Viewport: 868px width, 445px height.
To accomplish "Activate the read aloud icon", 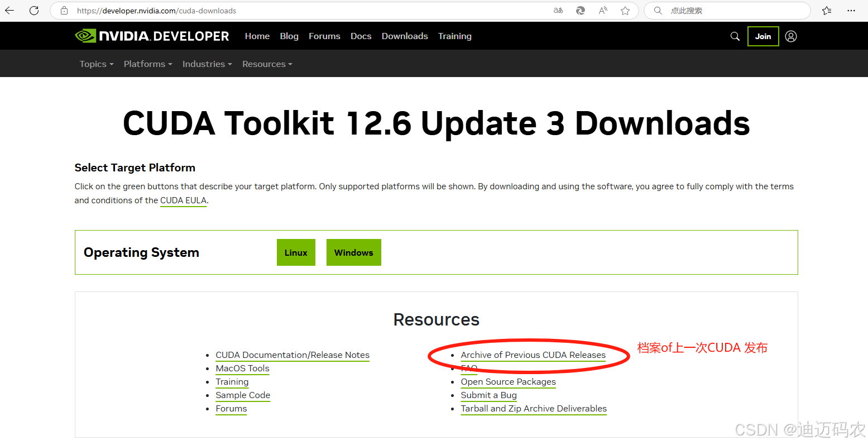I will click(x=603, y=11).
